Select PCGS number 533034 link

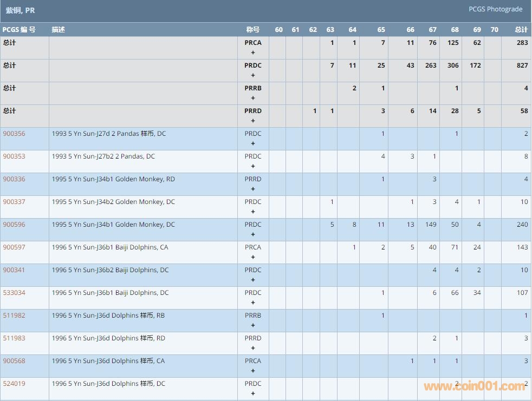tap(14, 293)
